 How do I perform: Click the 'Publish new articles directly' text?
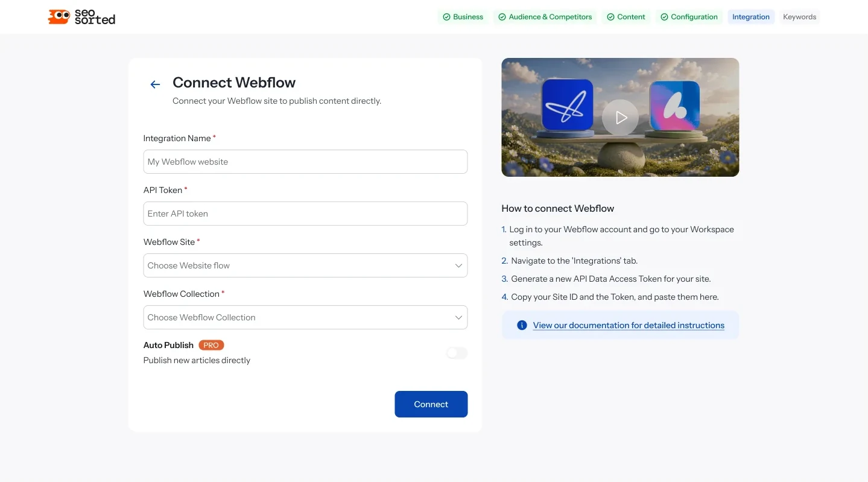[197, 360]
